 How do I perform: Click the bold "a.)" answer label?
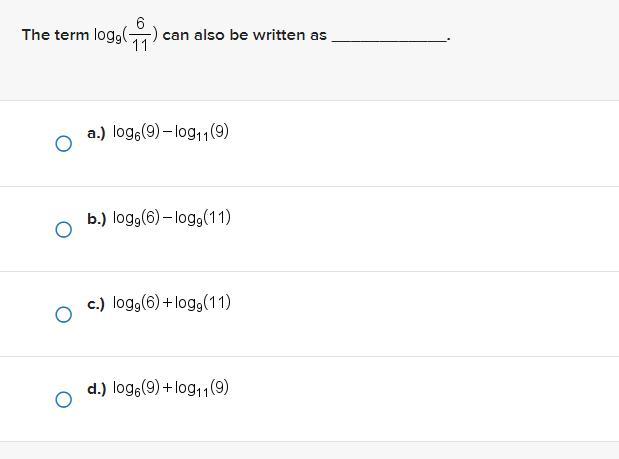[x=96, y=133]
